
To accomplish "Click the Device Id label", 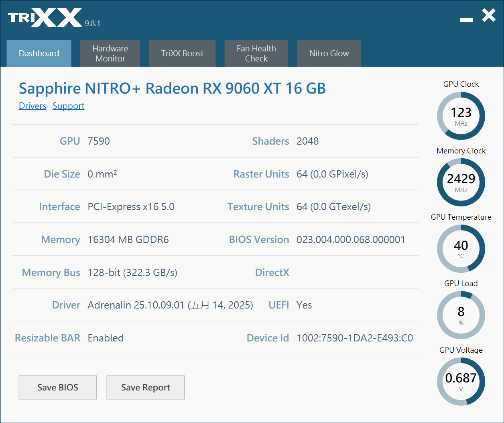I will (x=268, y=338).
